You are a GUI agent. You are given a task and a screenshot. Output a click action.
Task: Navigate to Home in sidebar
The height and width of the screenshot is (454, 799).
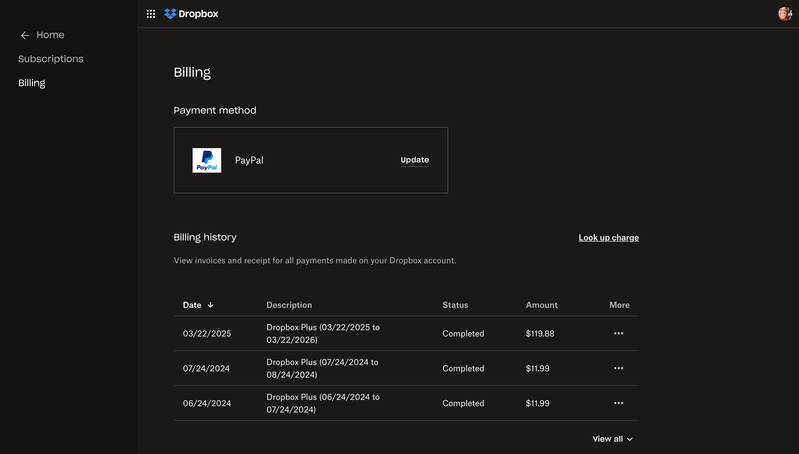click(50, 35)
